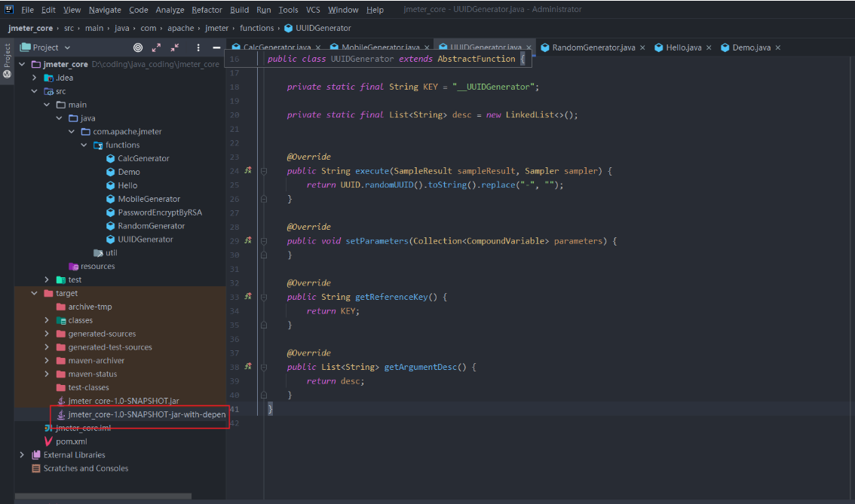Viewport: 855px width, 504px height.
Task: Click the Project vertical sidebar tab
Action: click(x=7, y=60)
